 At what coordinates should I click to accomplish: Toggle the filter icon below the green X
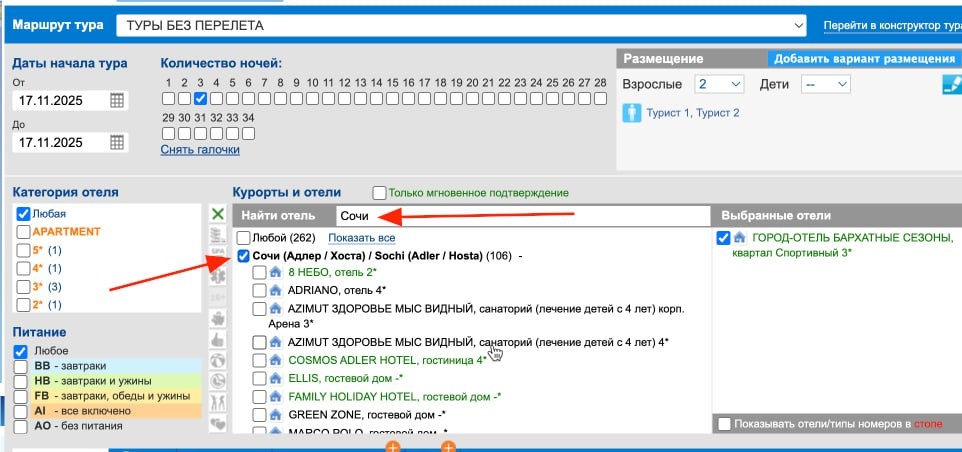point(218,234)
